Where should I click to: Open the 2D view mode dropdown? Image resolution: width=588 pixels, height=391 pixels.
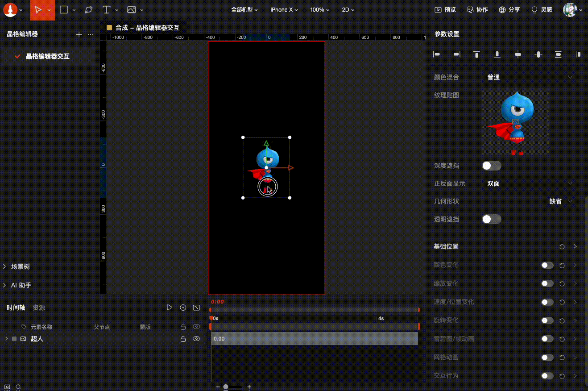coord(348,9)
